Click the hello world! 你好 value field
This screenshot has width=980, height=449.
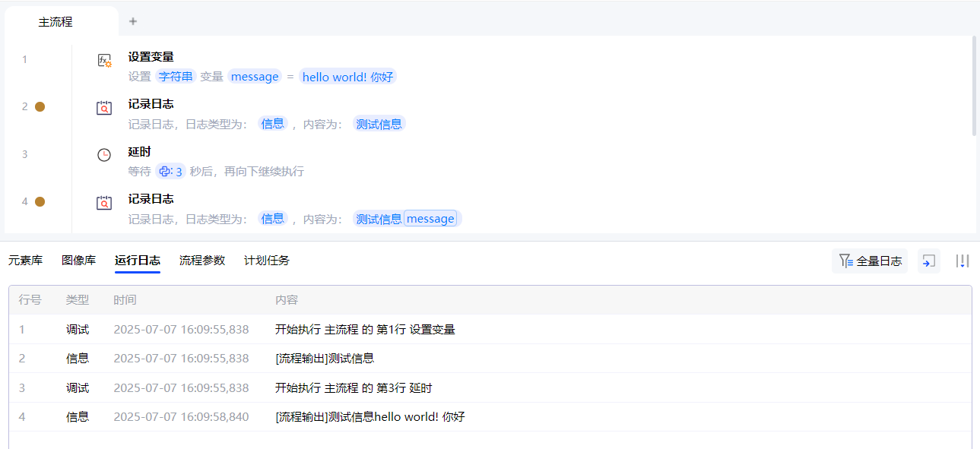point(348,77)
